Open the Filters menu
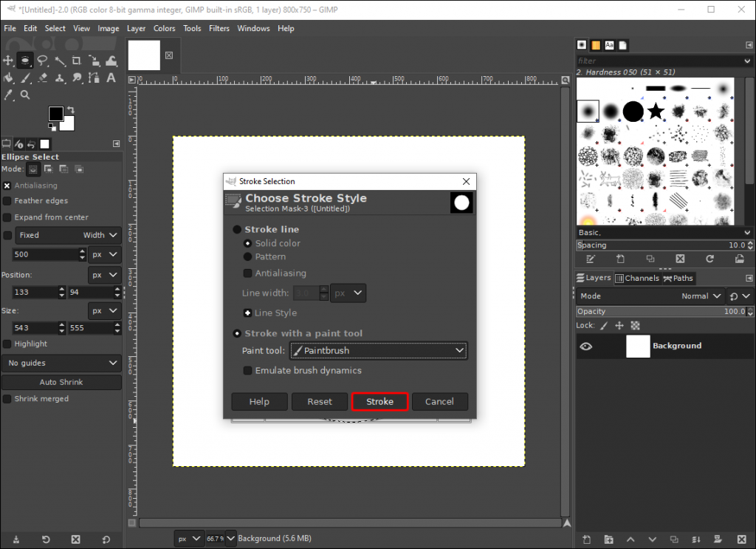Image resolution: width=756 pixels, height=549 pixels. pyautogui.click(x=219, y=28)
